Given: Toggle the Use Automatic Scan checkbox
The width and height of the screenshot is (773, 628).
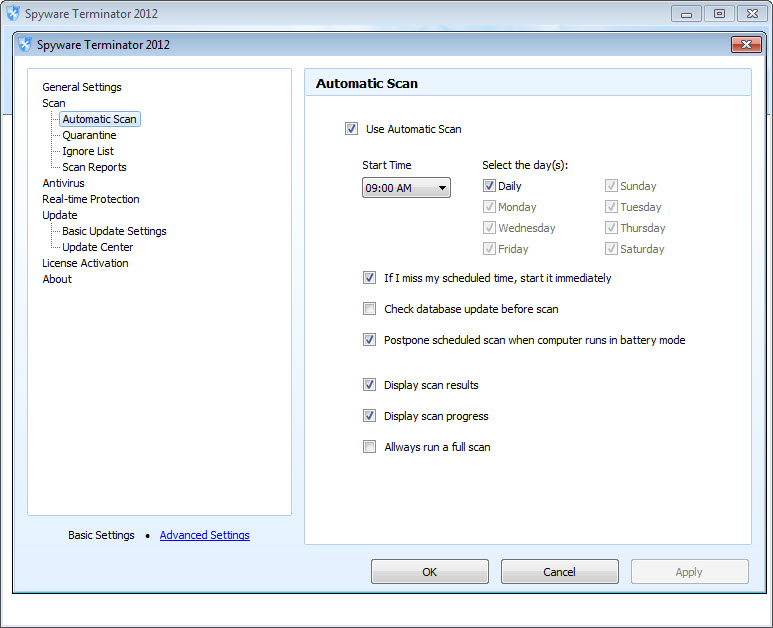Looking at the screenshot, I should click(351, 129).
